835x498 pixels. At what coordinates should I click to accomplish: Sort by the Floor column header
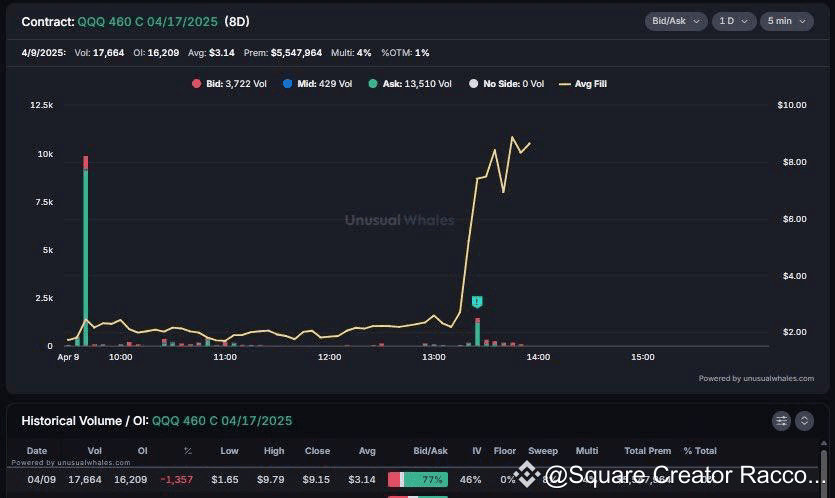coord(505,451)
